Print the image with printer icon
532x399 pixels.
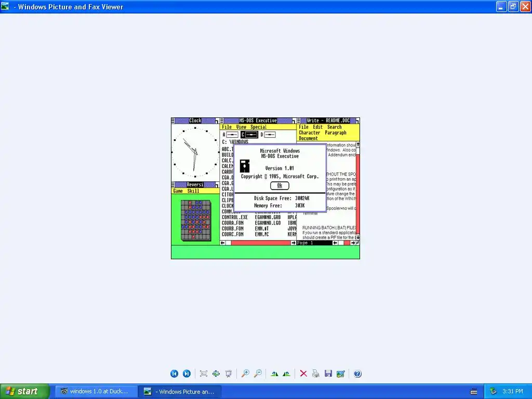[x=316, y=374]
